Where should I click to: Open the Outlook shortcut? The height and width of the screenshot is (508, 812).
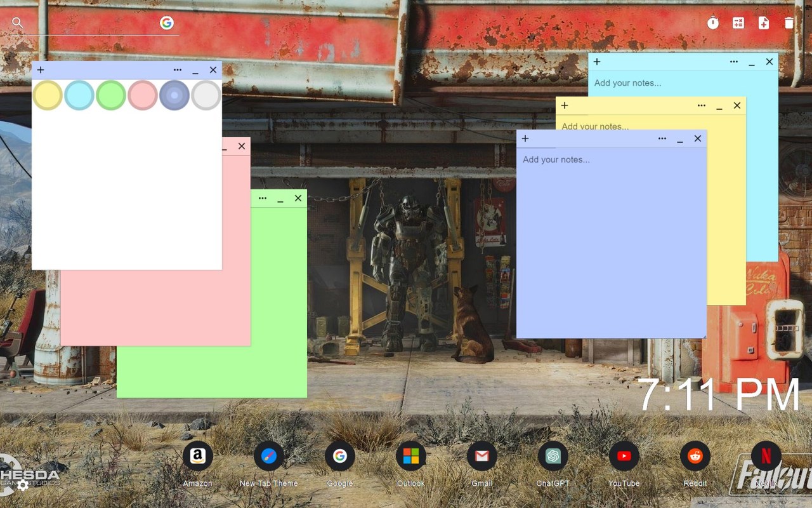tap(411, 456)
